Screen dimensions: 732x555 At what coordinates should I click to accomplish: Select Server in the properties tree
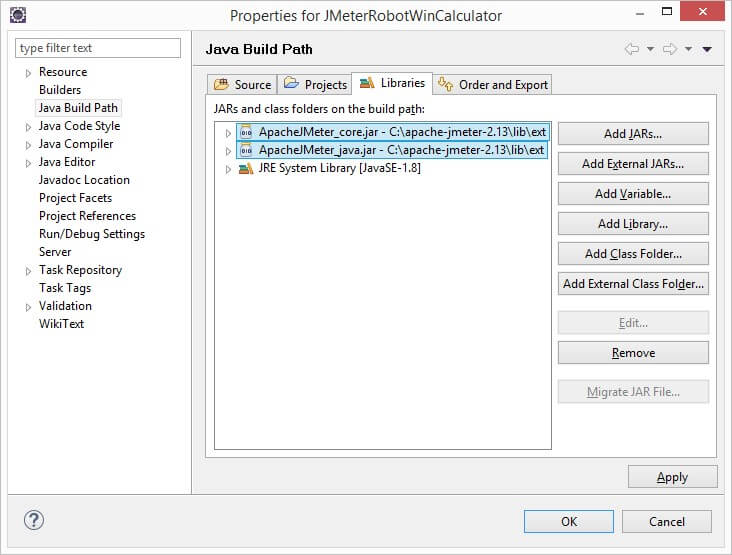pyautogui.click(x=55, y=252)
